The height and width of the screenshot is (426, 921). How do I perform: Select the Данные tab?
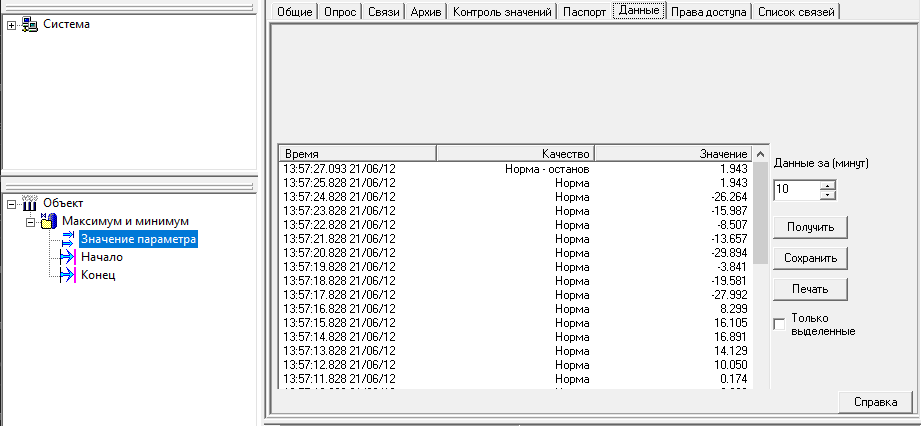(639, 11)
